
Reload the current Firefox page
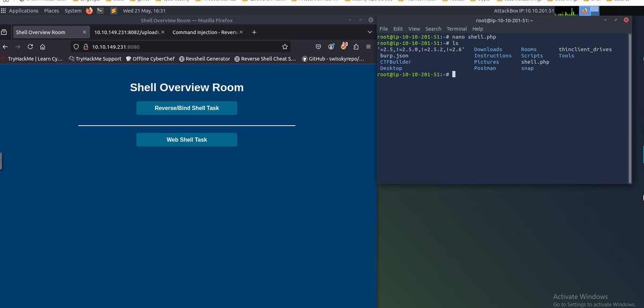[x=30, y=47]
